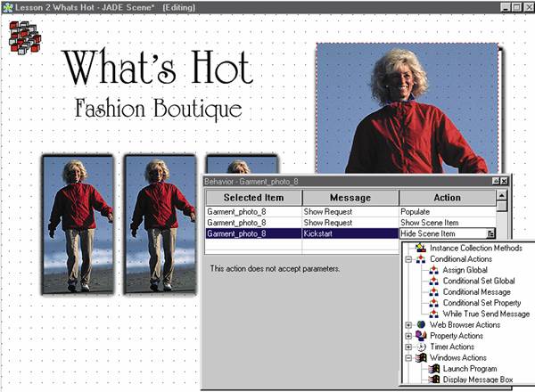Click the Conditional Set Property icon
This screenshot has width=535, height=392.
click(x=434, y=303)
